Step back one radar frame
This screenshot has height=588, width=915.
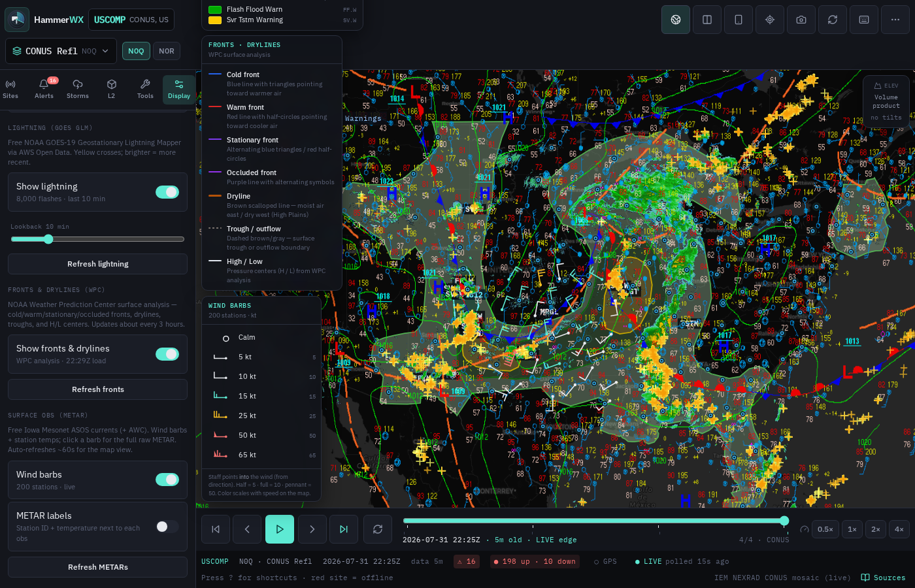pos(247,529)
